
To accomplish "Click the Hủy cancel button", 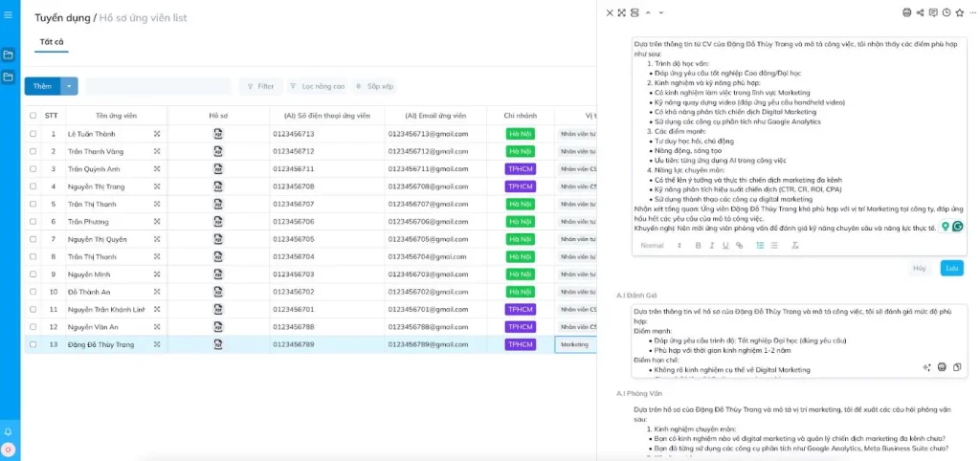I will [x=920, y=269].
